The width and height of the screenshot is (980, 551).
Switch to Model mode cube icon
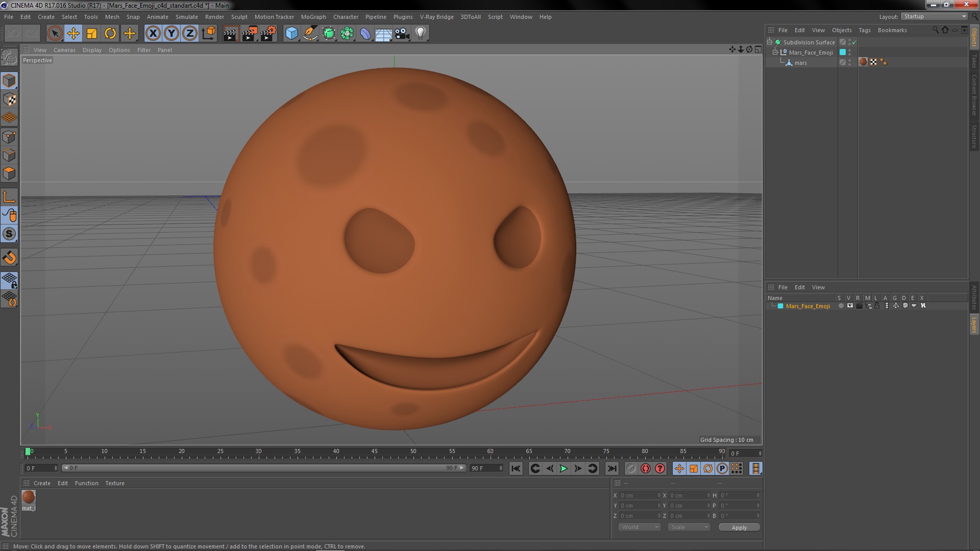pos(9,81)
